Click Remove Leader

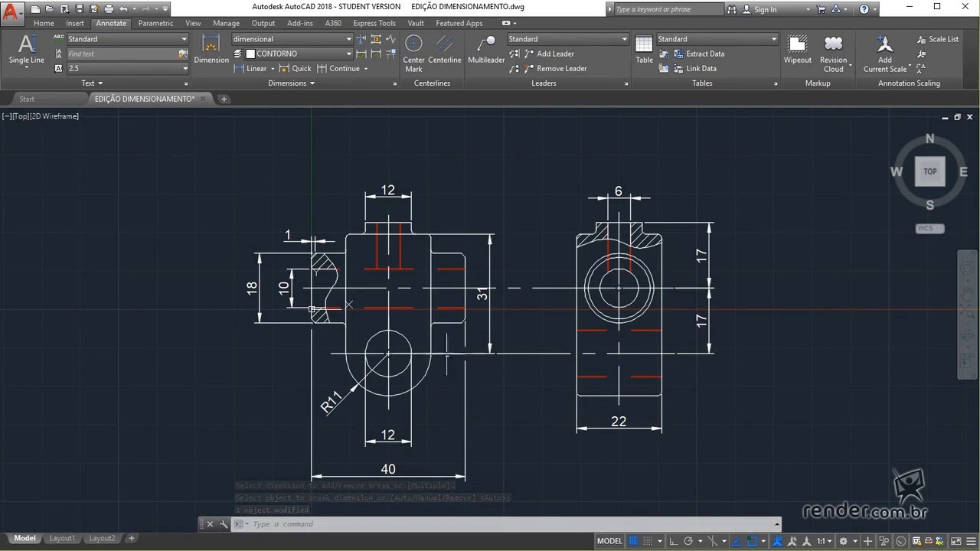[x=555, y=68]
